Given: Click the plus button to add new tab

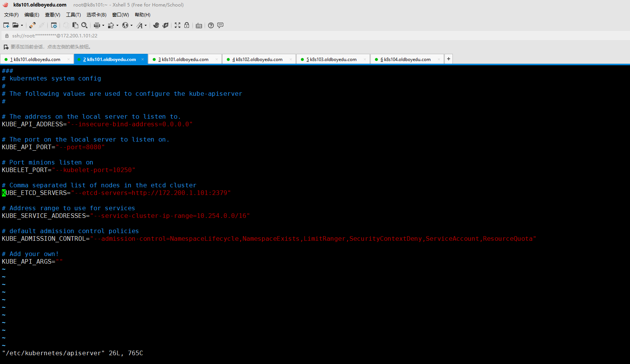Looking at the screenshot, I should pos(448,59).
